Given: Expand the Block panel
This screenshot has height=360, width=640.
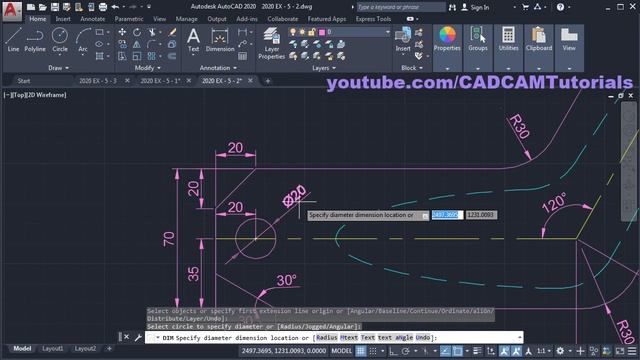Looking at the screenshot, I should (x=412, y=68).
